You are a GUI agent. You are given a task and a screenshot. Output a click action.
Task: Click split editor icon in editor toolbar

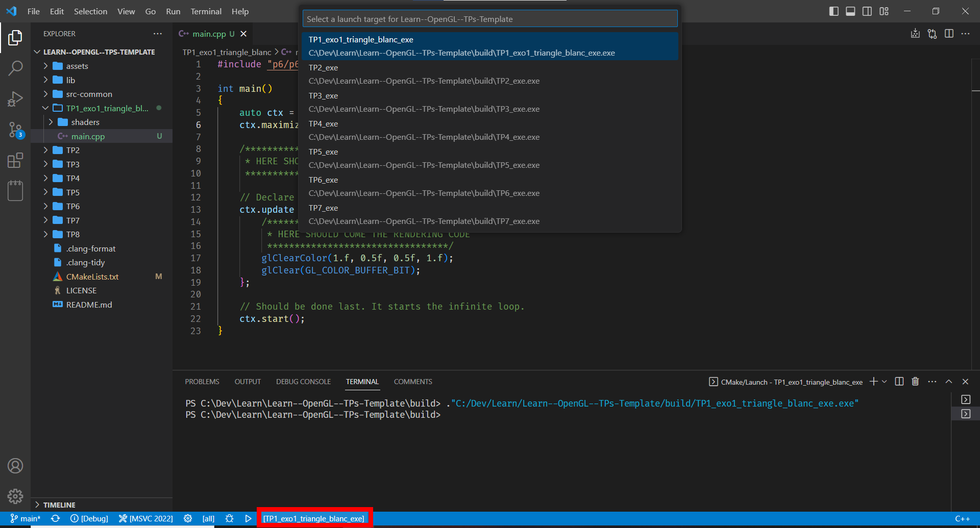(949, 34)
